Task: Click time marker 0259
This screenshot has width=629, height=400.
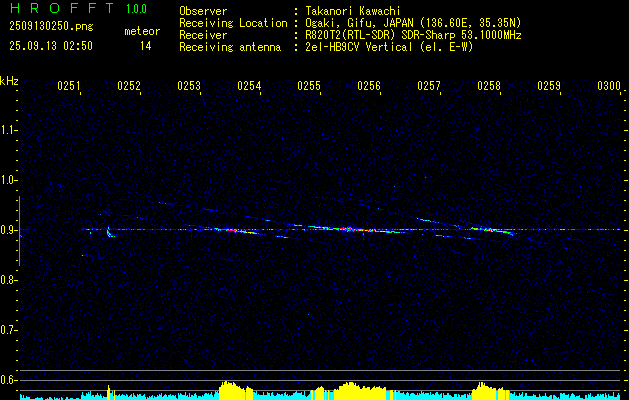Action: click(x=549, y=86)
